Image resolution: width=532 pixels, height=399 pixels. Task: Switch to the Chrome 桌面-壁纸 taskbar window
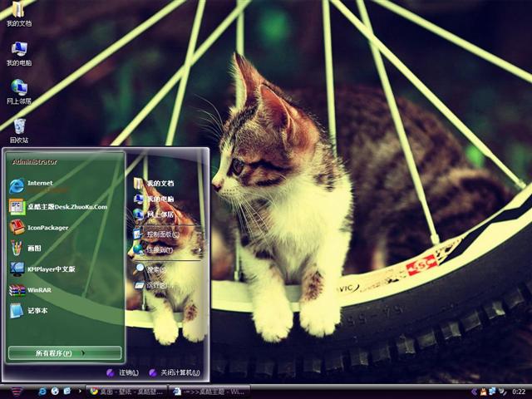click(126, 392)
